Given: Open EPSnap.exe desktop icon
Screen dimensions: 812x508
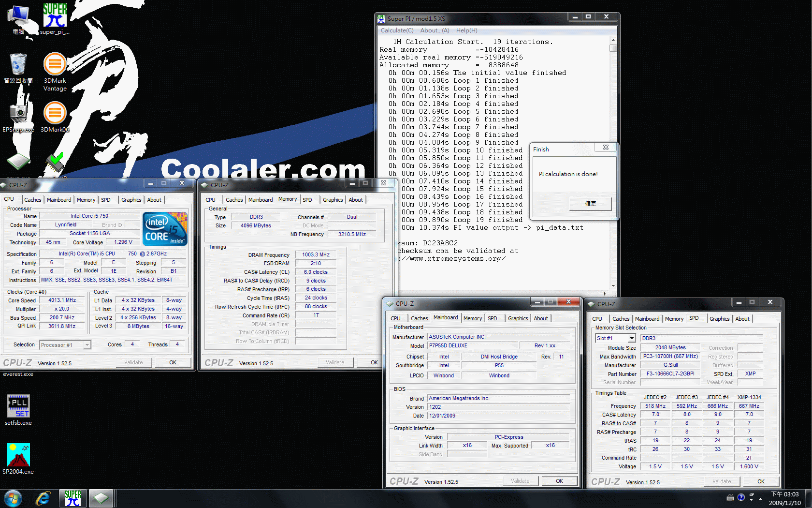Looking at the screenshot, I should tap(18, 117).
